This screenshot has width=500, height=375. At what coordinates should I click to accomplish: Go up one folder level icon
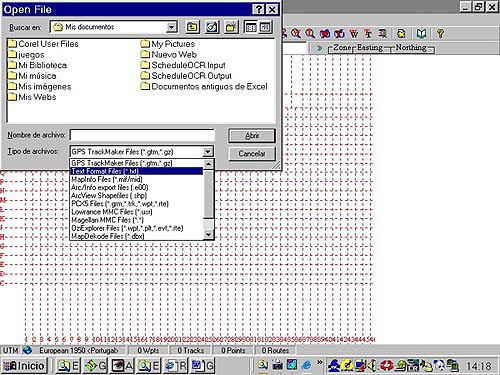coord(192,27)
